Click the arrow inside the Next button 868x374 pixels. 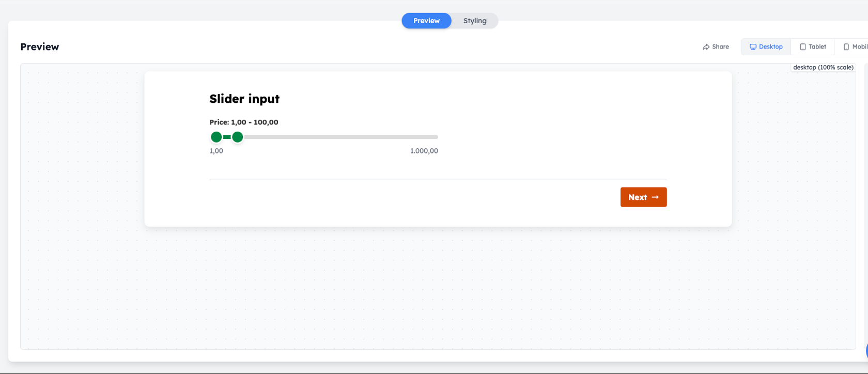pos(655,197)
